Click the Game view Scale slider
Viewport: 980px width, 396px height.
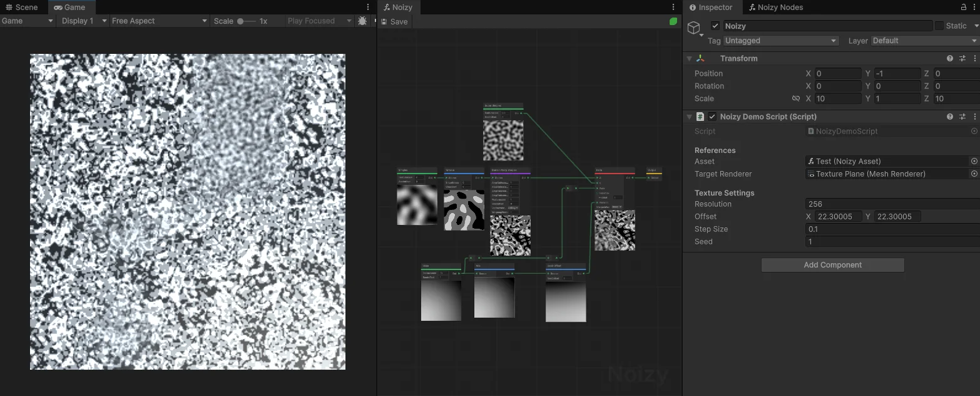[x=247, y=21]
